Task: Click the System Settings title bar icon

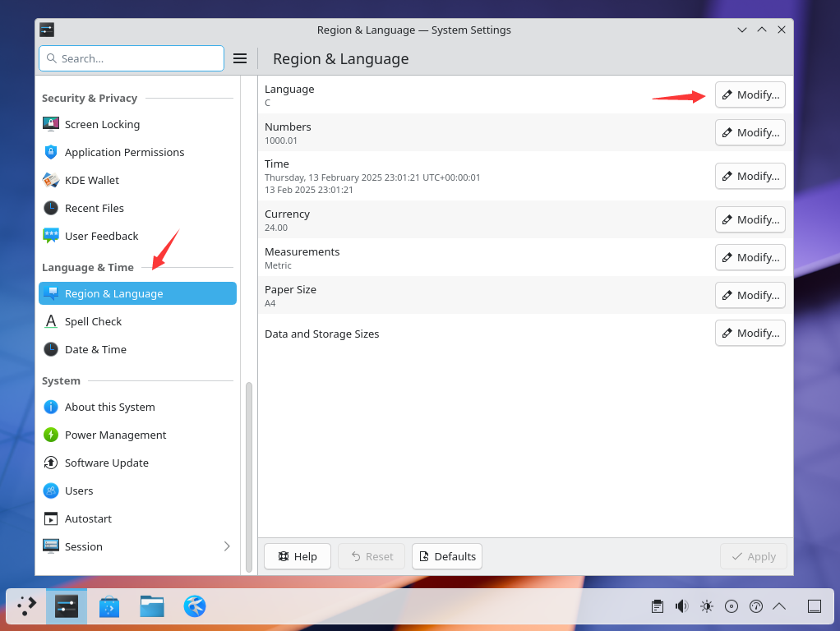Action: tap(47, 30)
